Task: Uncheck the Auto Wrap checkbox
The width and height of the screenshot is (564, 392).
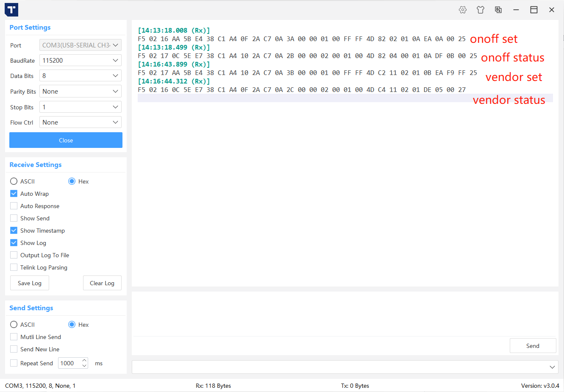Action: pos(14,194)
